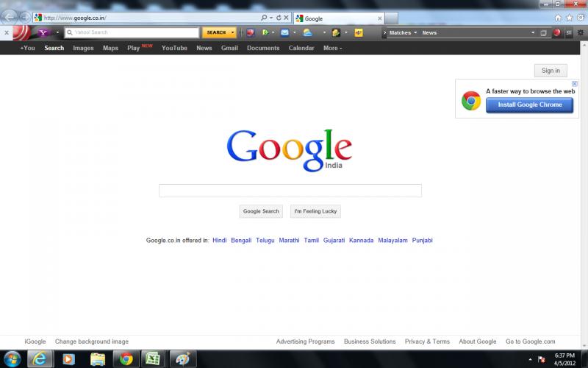Click the toolbar list icon beside red ball
The width and height of the screenshot is (588, 368).
coord(569,32)
